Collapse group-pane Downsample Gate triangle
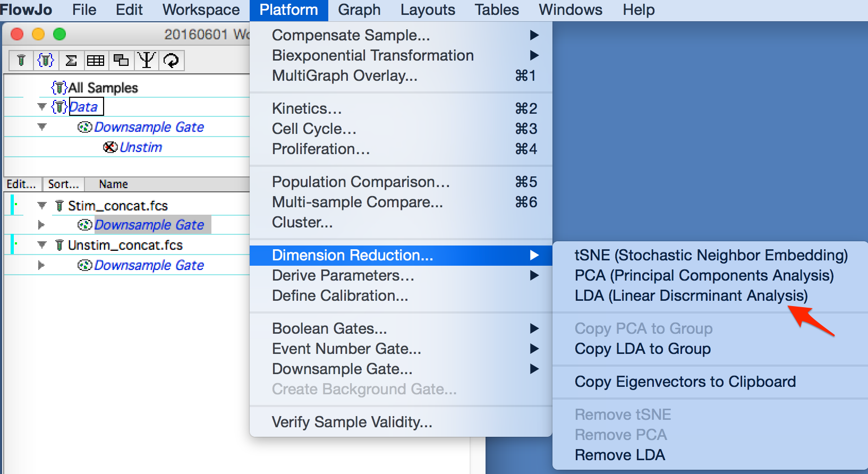Image resolution: width=868 pixels, height=474 pixels. 42,127
